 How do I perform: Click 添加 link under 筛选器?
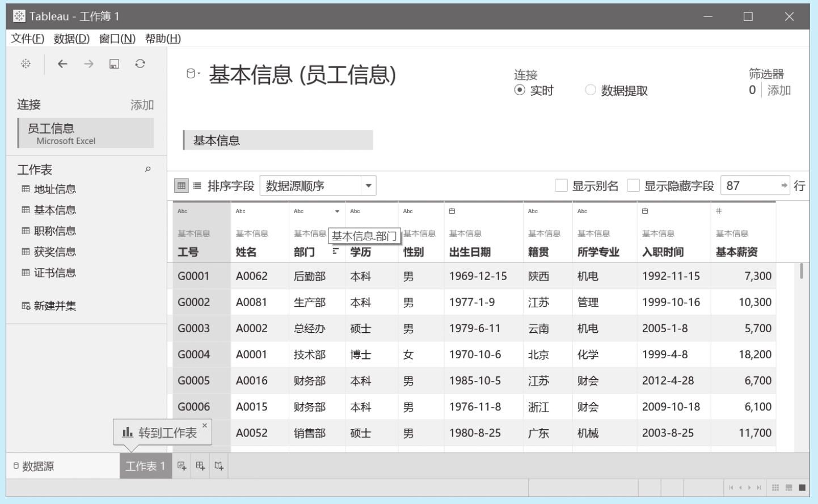point(779,90)
